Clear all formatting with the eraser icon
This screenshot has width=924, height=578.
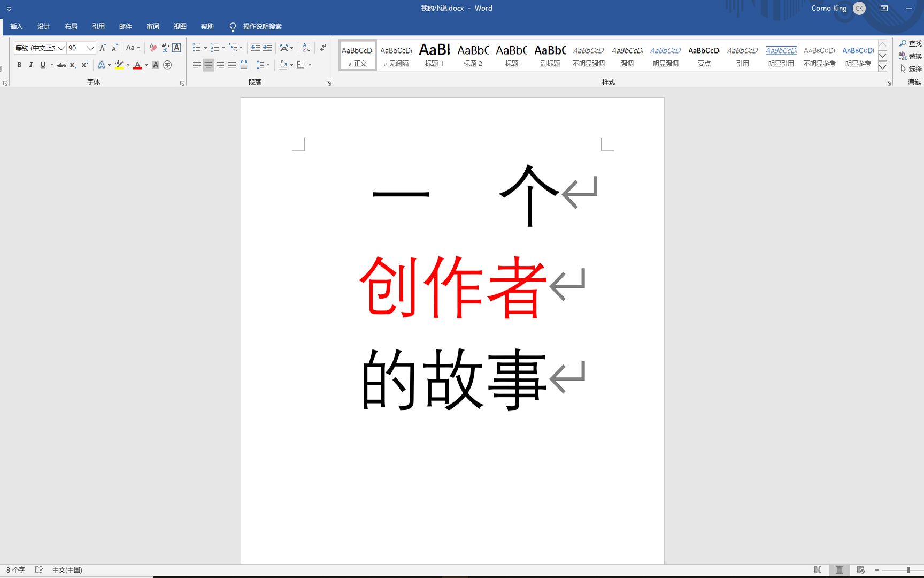tap(153, 48)
